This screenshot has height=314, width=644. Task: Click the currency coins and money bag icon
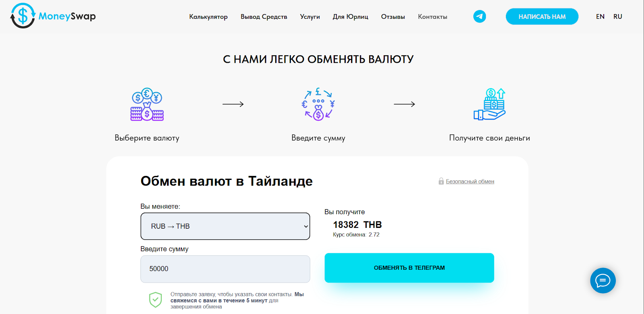[147, 105]
